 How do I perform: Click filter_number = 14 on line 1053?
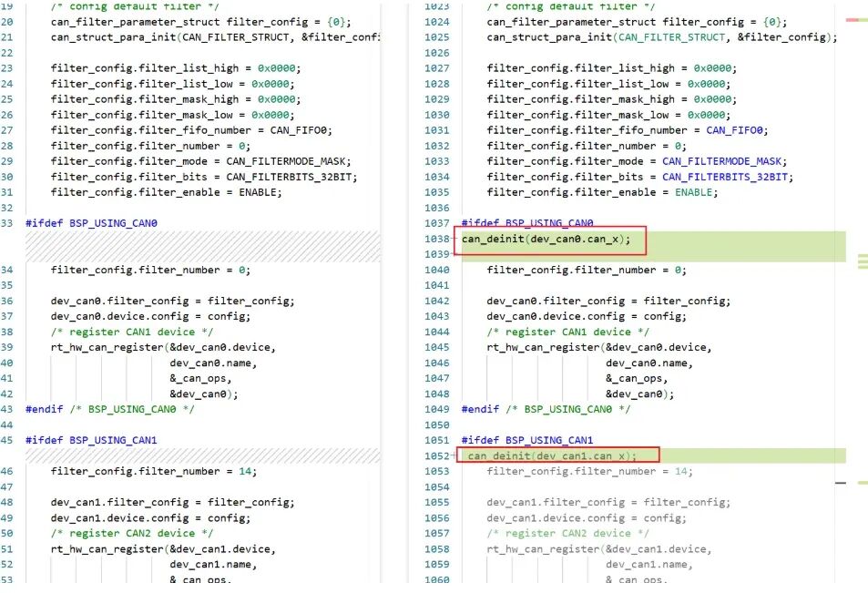pyautogui.click(x=589, y=471)
